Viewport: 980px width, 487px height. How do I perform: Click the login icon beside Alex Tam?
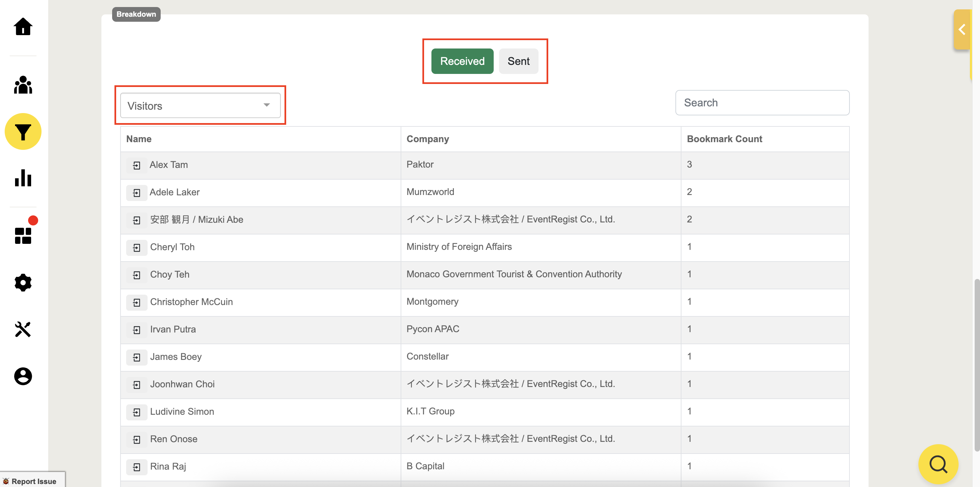(137, 165)
